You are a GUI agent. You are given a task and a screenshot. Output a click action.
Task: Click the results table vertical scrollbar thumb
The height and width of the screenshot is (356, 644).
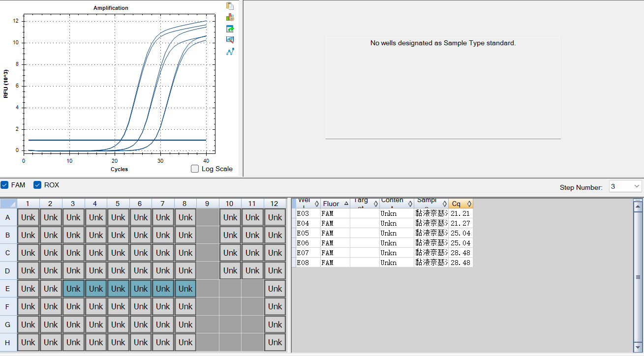point(638,276)
